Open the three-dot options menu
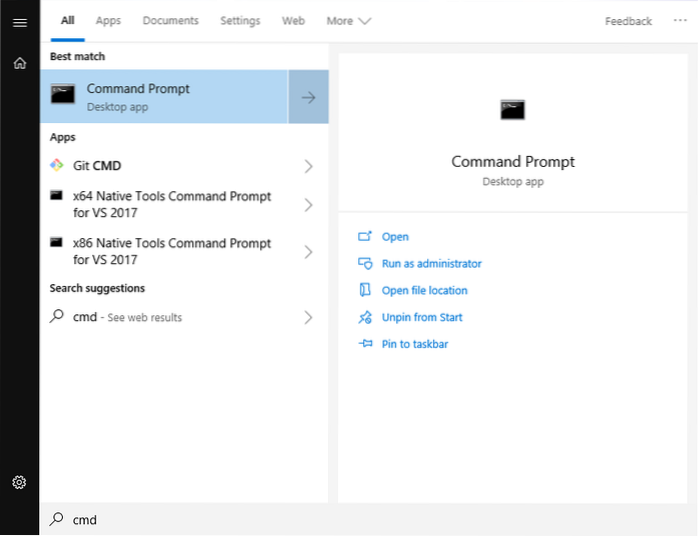The image size is (698, 536). 680,21
